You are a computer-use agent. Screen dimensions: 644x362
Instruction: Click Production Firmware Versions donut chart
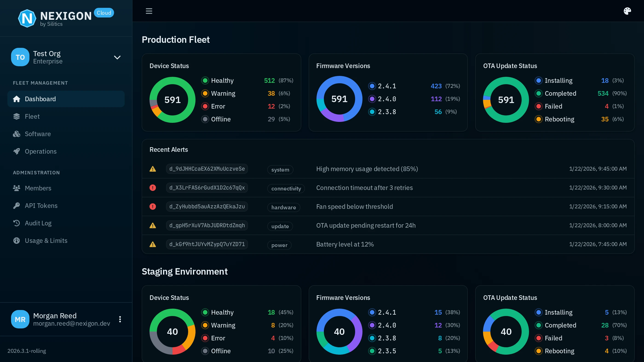pyautogui.click(x=339, y=99)
